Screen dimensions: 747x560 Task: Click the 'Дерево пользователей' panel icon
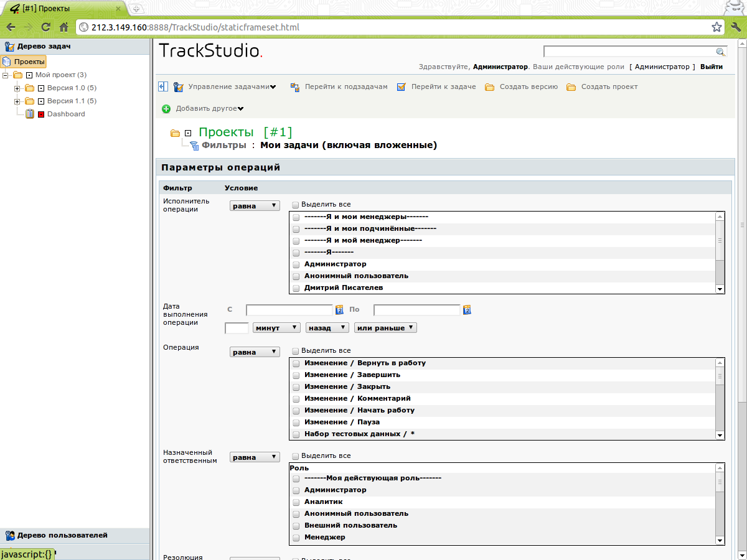(x=10, y=535)
